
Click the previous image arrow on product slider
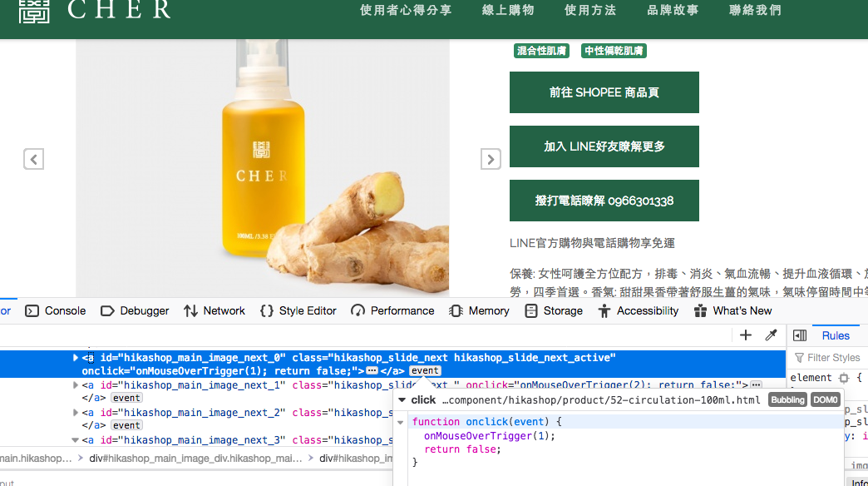pos(34,159)
